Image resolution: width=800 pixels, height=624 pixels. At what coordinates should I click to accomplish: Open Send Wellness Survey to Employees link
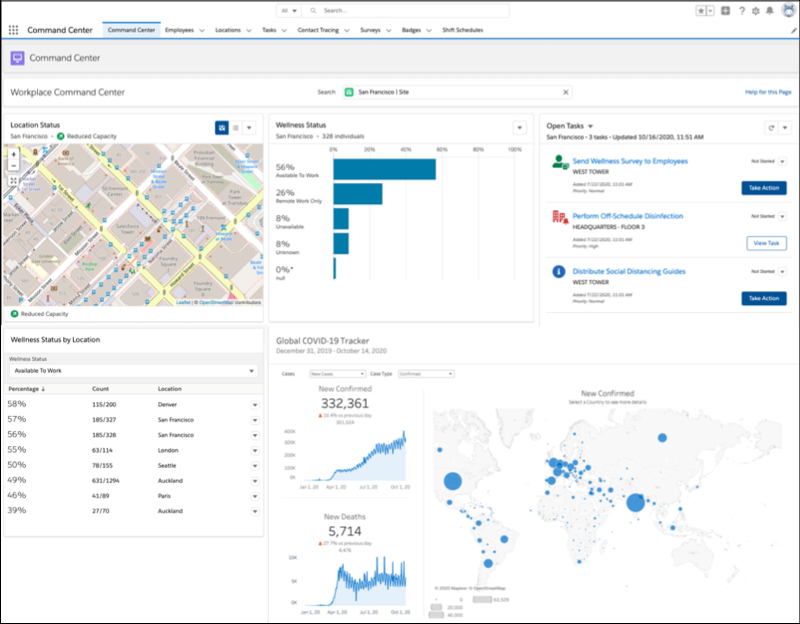click(629, 161)
